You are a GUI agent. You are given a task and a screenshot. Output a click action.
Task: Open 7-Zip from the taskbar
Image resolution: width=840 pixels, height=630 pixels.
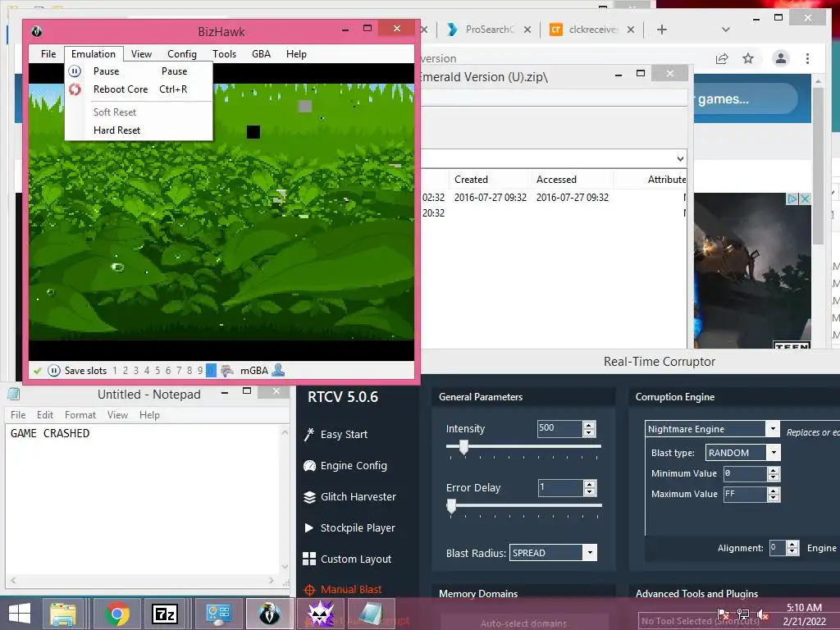pos(164,614)
